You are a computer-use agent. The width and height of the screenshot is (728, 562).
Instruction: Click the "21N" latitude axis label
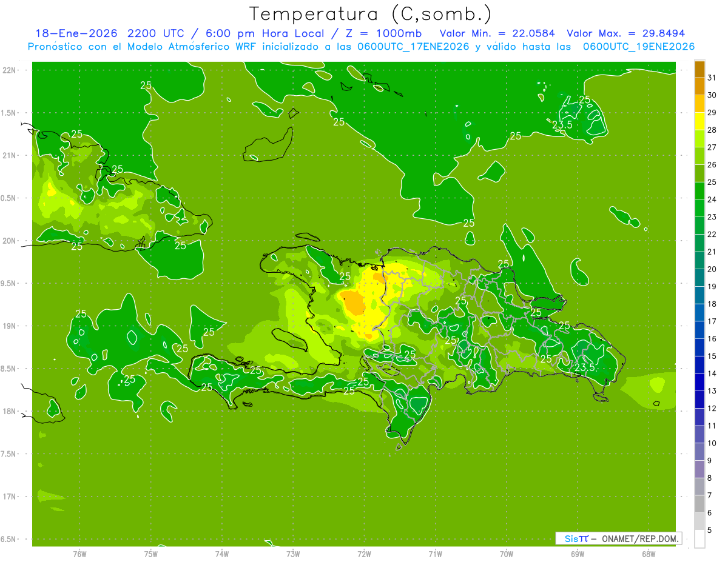10,155
